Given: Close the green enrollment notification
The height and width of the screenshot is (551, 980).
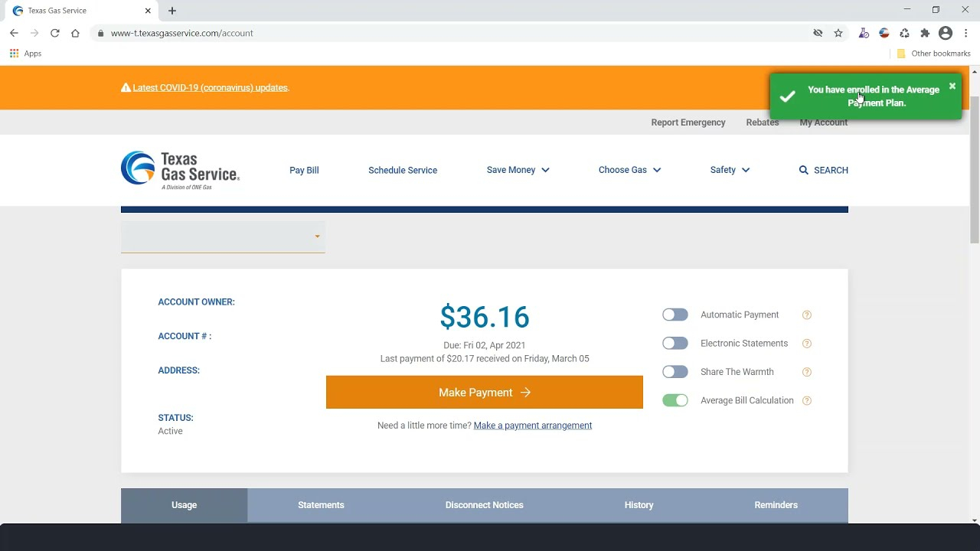Looking at the screenshot, I should point(952,86).
